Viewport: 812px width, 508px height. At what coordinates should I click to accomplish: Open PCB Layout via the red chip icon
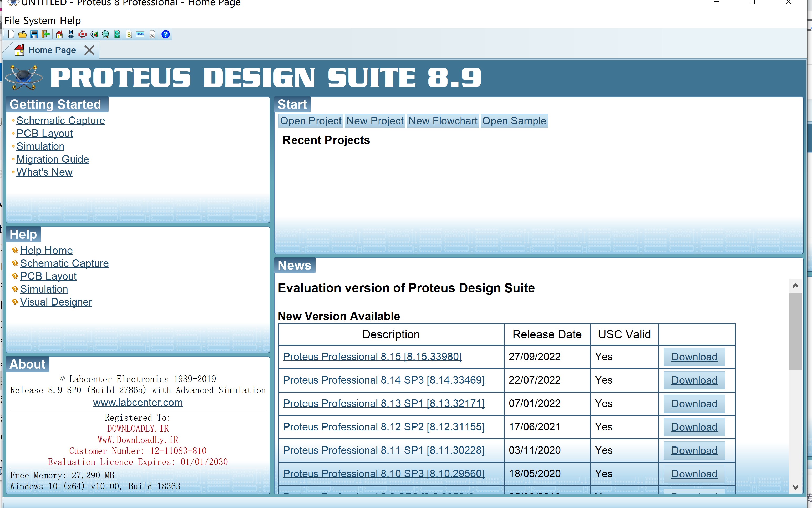point(82,34)
